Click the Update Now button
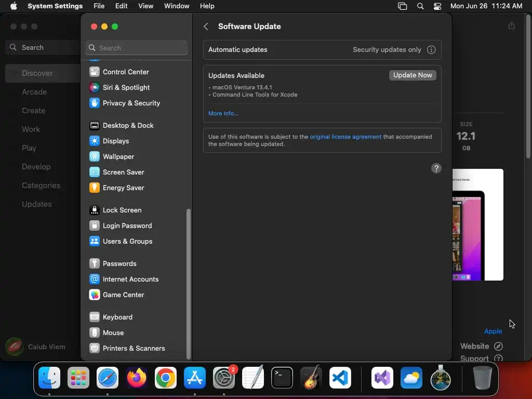532x399 pixels. pyautogui.click(x=413, y=75)
